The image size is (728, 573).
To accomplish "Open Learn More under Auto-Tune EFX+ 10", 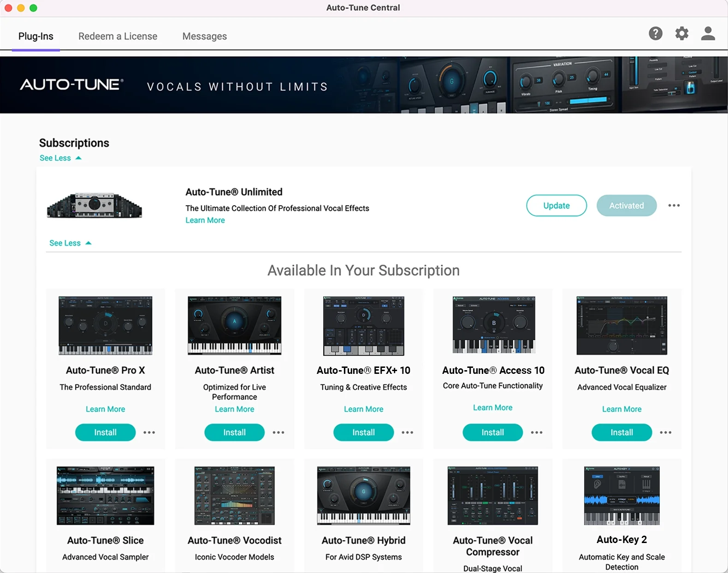I will [x=363, y=409].
